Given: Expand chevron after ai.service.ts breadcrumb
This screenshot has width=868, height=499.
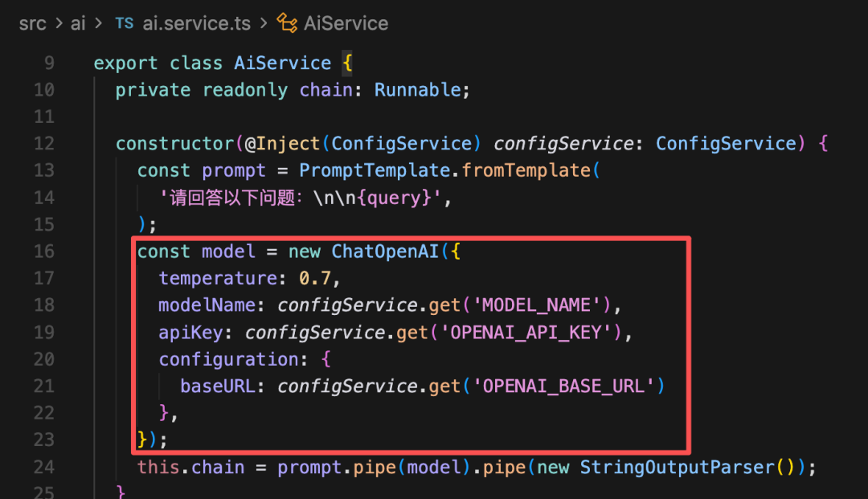Looking at the screenshot, I should point(264,23).
